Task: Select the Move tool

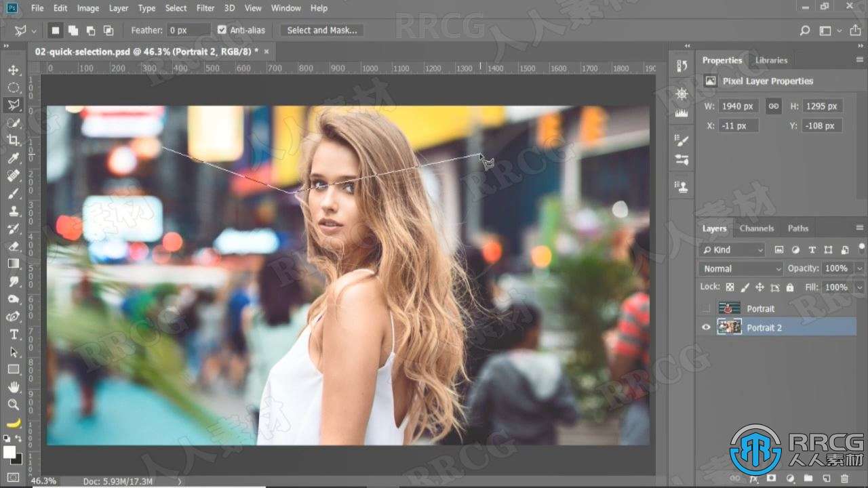Action: pos(14,70)
